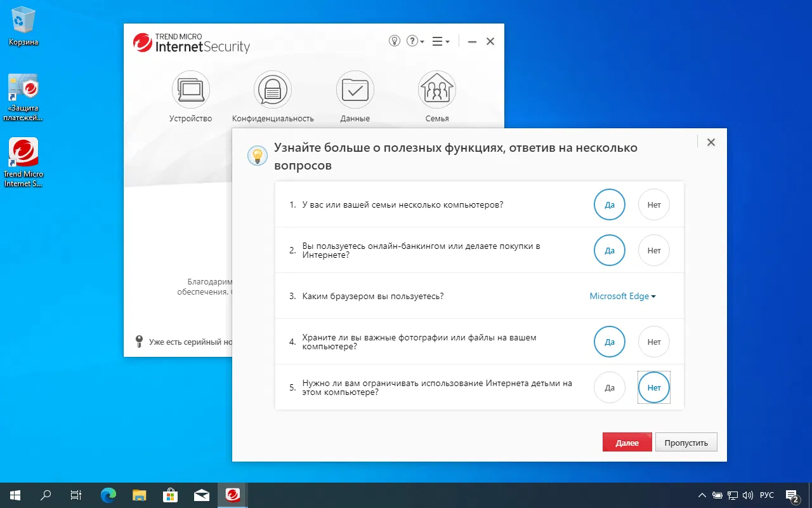Click the lightbulb tips icon in main window
The image size is (812, 508).
coord(395,41)
